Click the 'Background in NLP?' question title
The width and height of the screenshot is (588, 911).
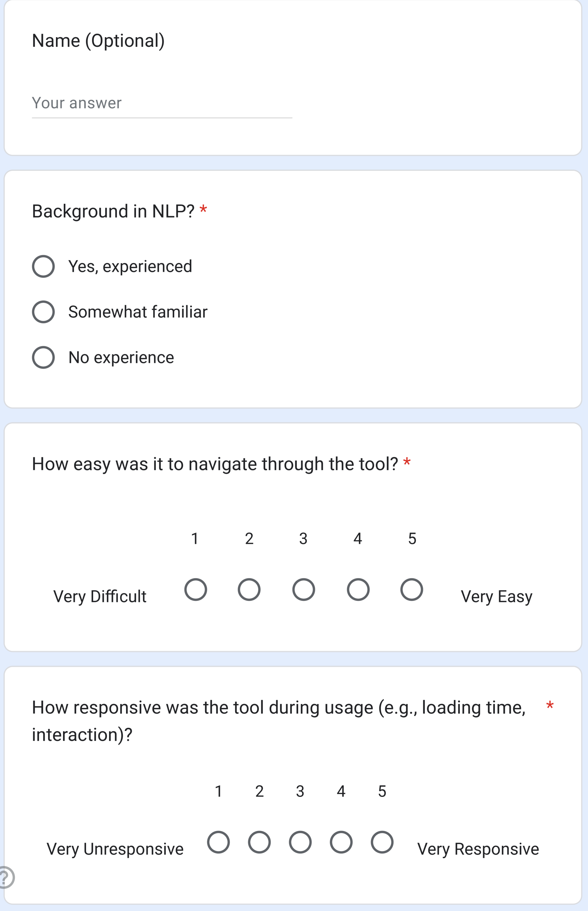click(x=113, y=211)
